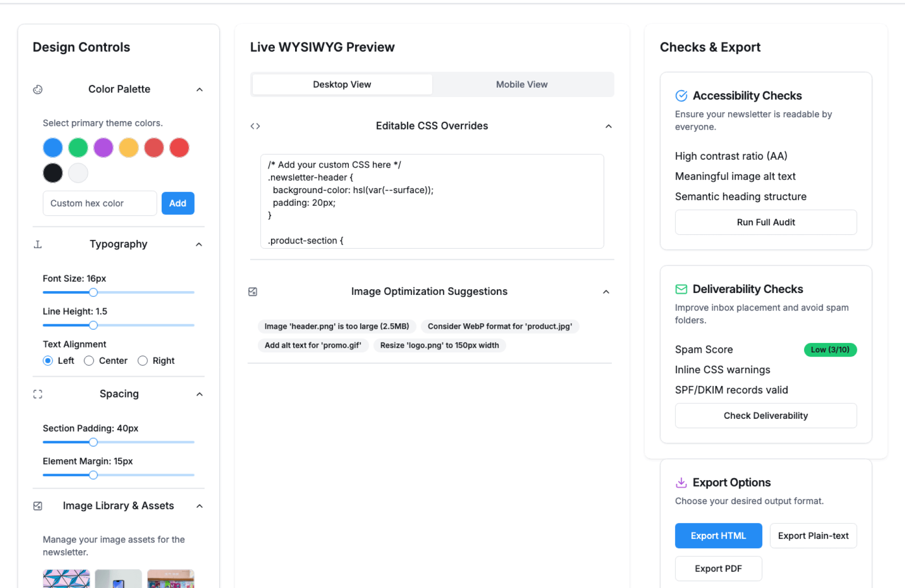Click Run Full Audit button
The image size is (905, 588).
(x=765, y=222)
